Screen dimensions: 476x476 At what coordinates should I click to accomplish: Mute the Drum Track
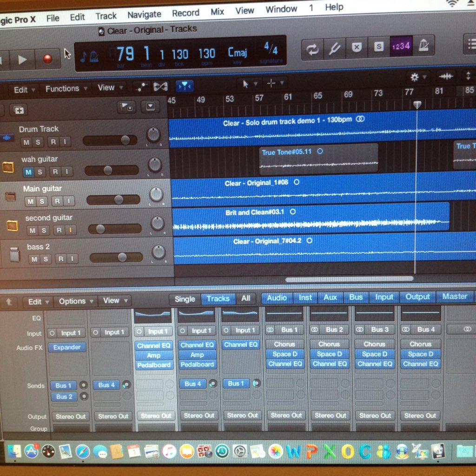coord(26,142)
